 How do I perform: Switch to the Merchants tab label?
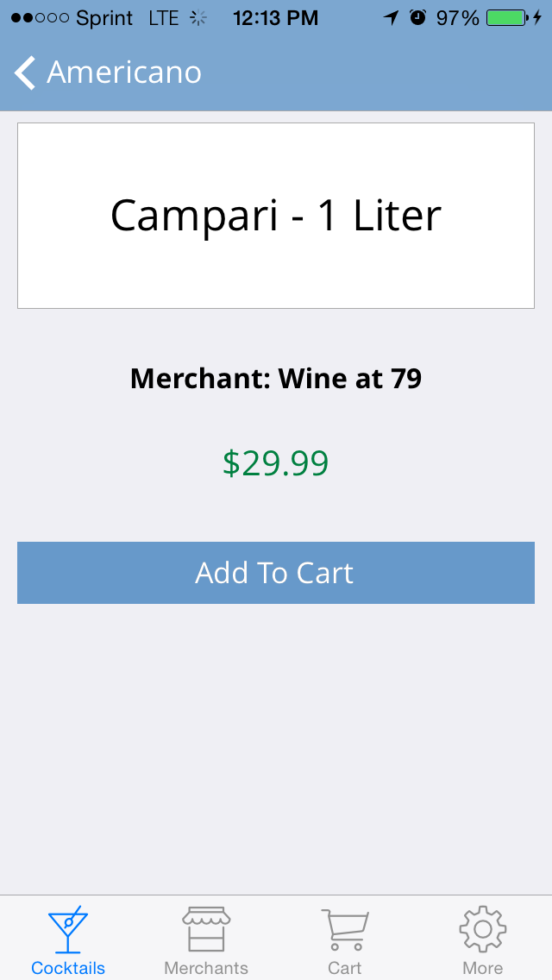[206, 968]
